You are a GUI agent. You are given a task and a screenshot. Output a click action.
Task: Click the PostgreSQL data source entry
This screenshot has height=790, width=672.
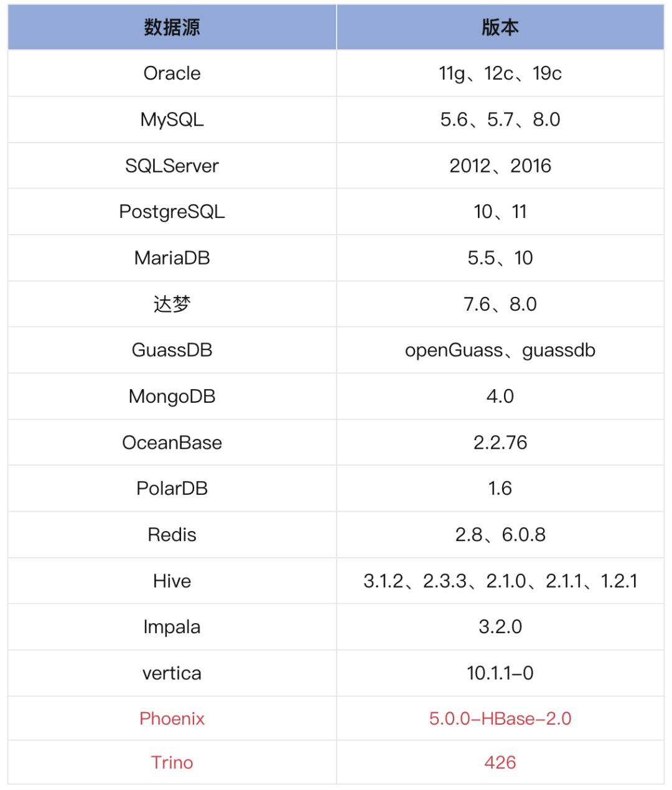(172, 212)
